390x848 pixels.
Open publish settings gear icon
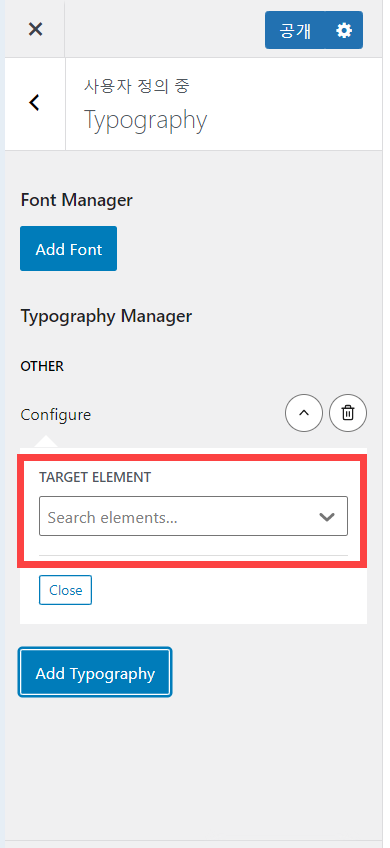click(344, 31)
